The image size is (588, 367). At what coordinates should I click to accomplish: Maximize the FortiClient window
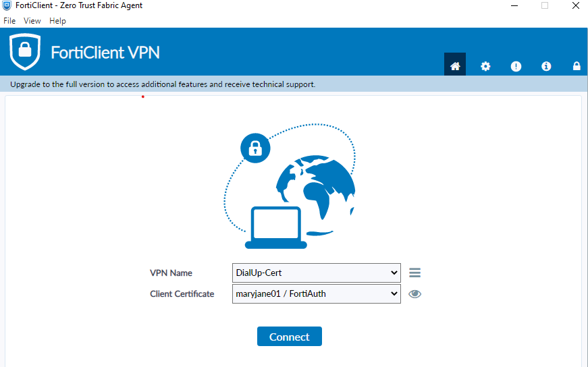(x=545, y=5)
